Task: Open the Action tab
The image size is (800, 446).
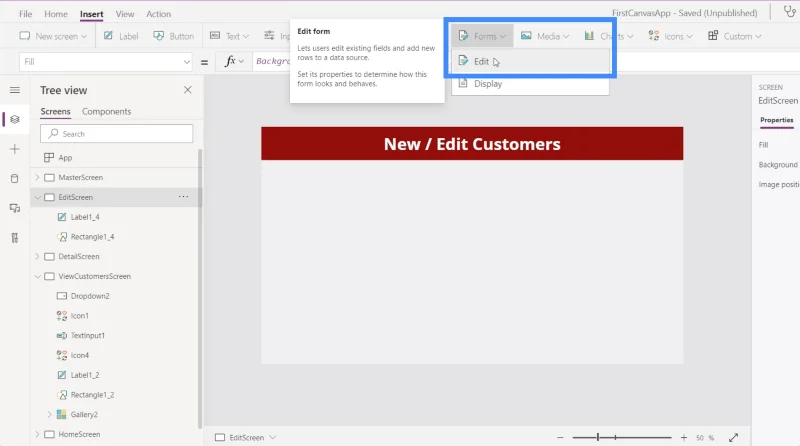Action: click(x=159, y=14)
